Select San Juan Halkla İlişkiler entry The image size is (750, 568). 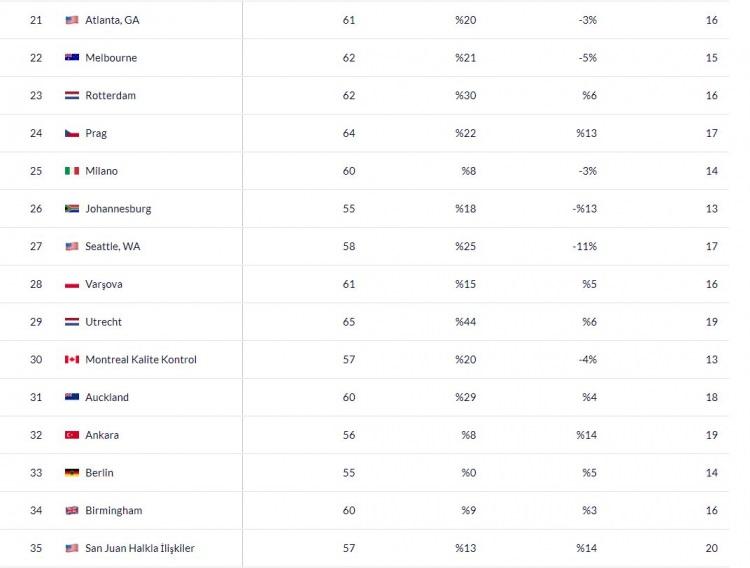click(140, 548)
